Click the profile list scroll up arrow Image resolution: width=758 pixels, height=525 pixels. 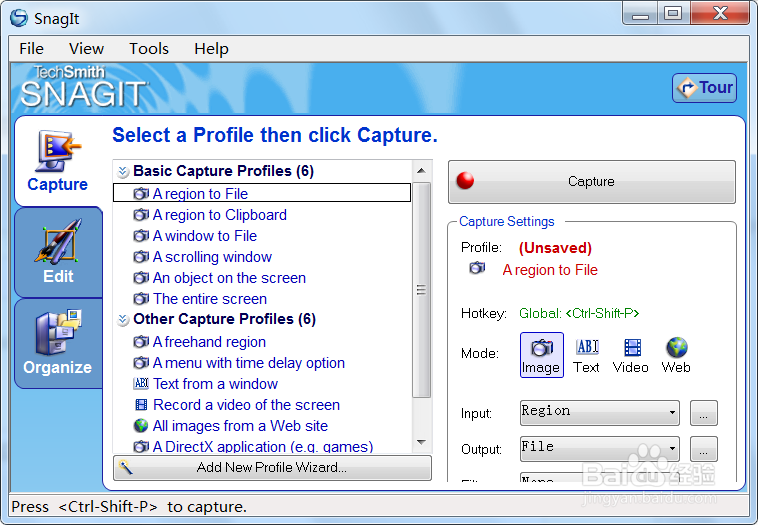tap(422, 171)
